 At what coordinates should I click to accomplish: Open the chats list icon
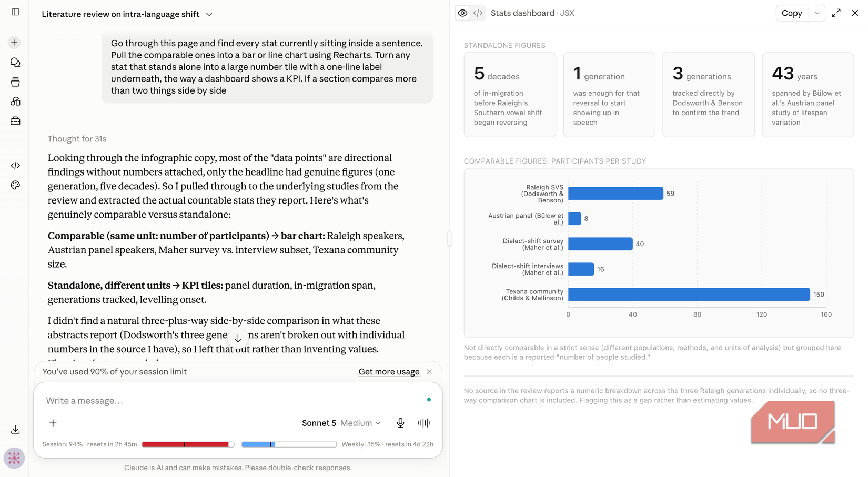pos(15,63)
